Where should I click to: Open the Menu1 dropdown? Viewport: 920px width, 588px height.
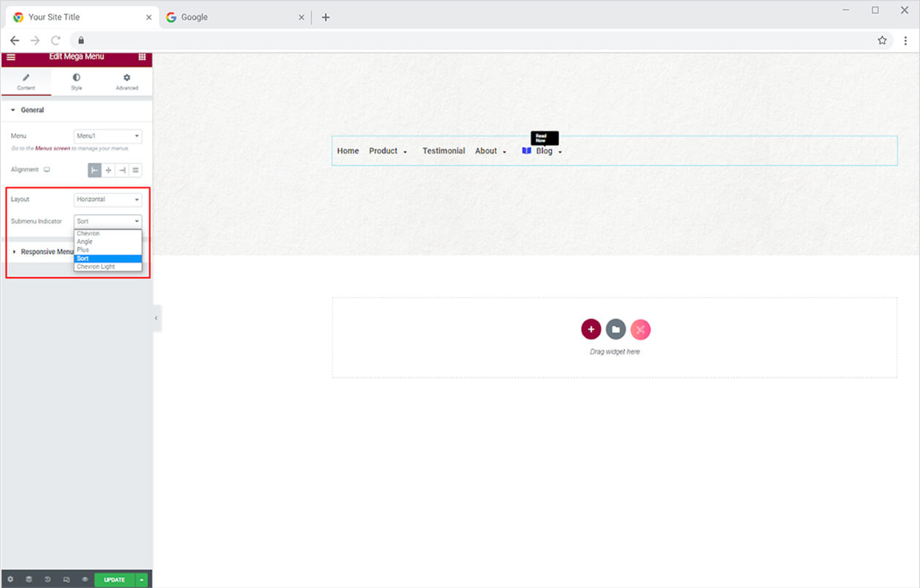(x=108, y=136)
